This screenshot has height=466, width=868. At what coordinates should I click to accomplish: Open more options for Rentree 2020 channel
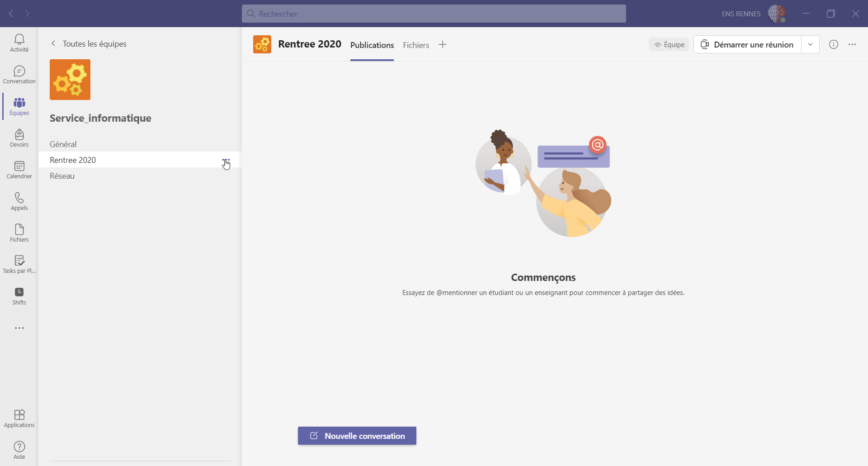tap(226, 160)
